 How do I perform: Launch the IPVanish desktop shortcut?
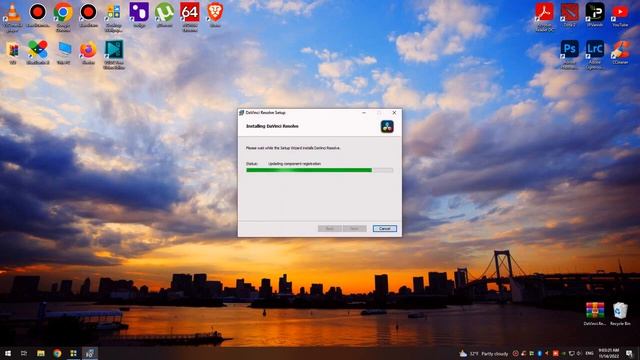pyautogui.click(x=595, y=15)
